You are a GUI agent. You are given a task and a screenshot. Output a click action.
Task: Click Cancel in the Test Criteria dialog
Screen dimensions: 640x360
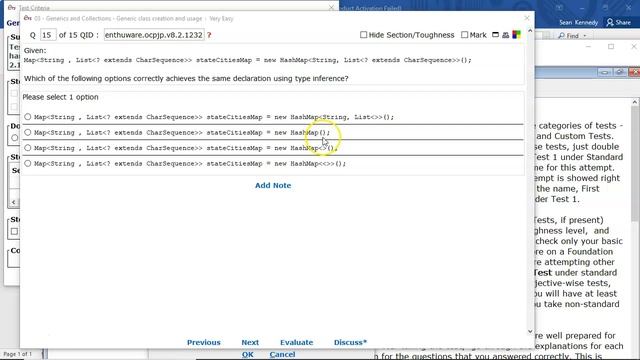[x=282, y=354]
